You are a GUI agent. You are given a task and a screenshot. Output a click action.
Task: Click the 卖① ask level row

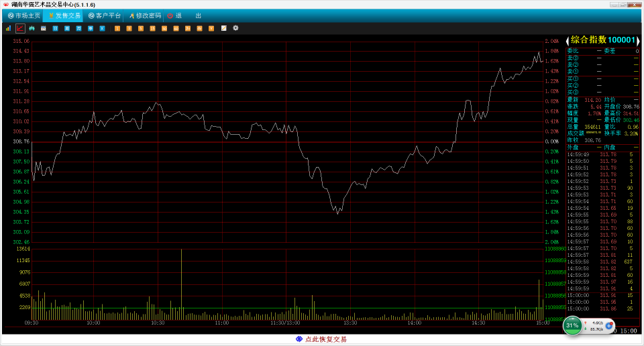click(602, 72)
